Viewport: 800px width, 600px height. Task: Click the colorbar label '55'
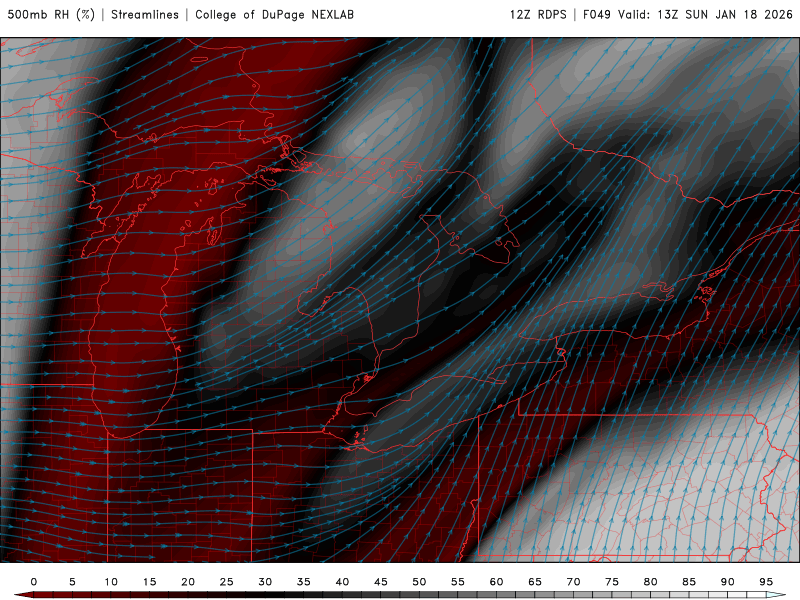(458, 582)
